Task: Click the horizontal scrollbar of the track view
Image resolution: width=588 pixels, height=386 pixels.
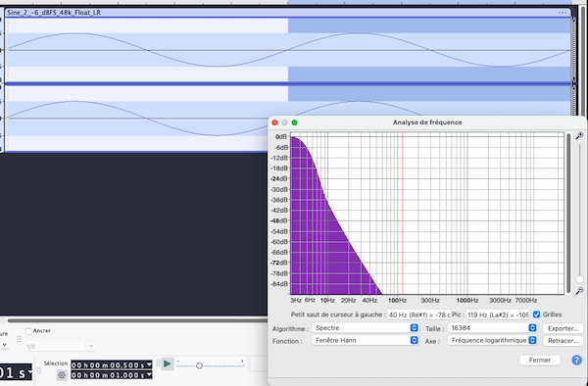Action: pyautogui.click(x=137, y=320)
